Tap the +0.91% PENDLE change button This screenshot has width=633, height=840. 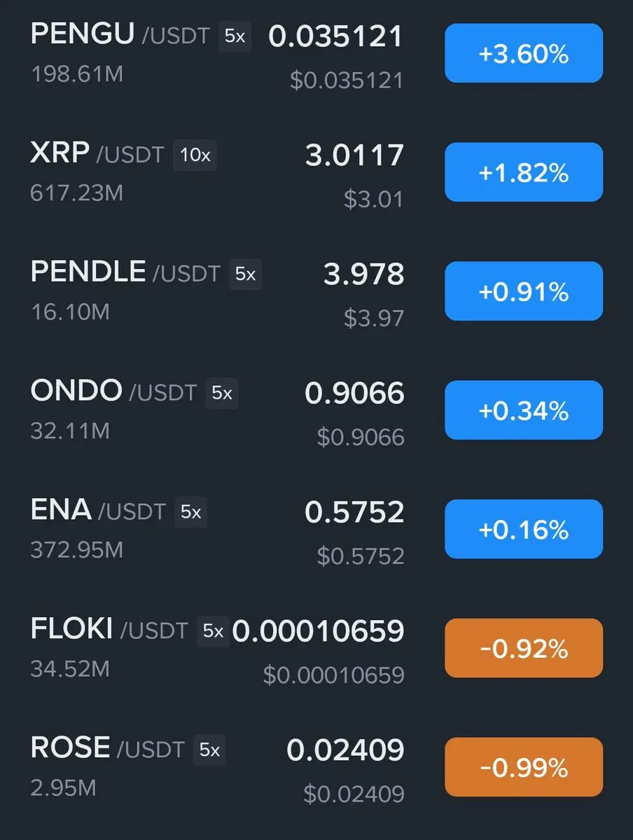click(524, 291)
